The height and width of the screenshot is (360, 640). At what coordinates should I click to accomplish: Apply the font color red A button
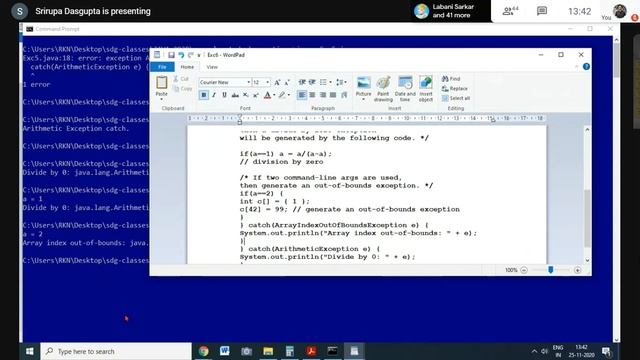tap(267, 95)
